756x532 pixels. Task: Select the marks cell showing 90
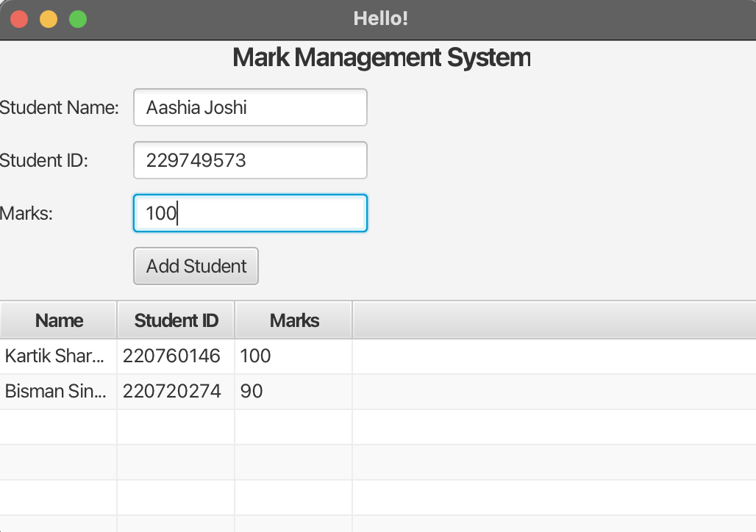293,391
